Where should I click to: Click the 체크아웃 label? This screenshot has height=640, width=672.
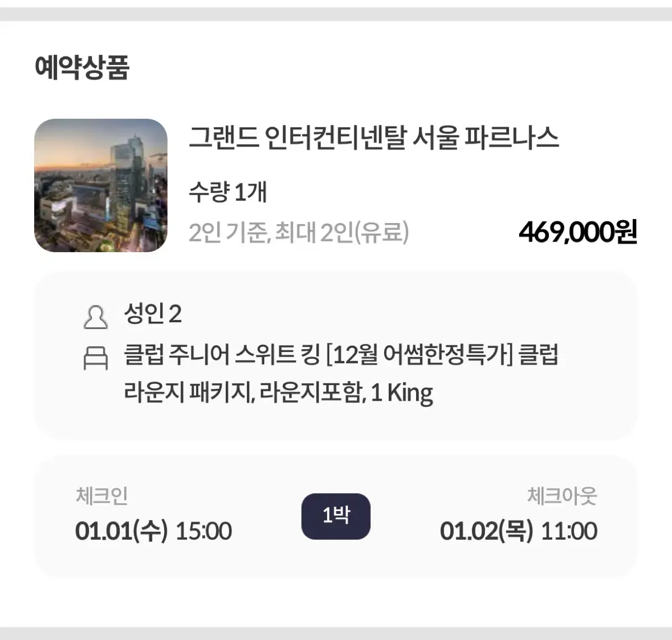562,496
